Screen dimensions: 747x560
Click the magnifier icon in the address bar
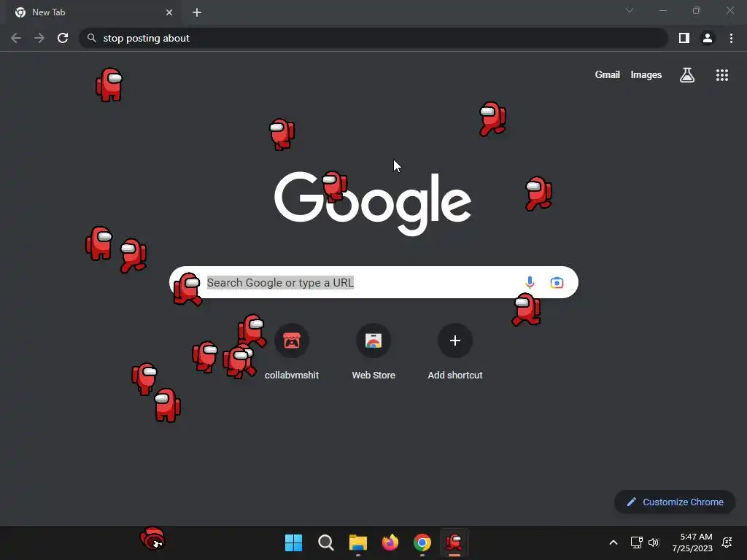92,38
